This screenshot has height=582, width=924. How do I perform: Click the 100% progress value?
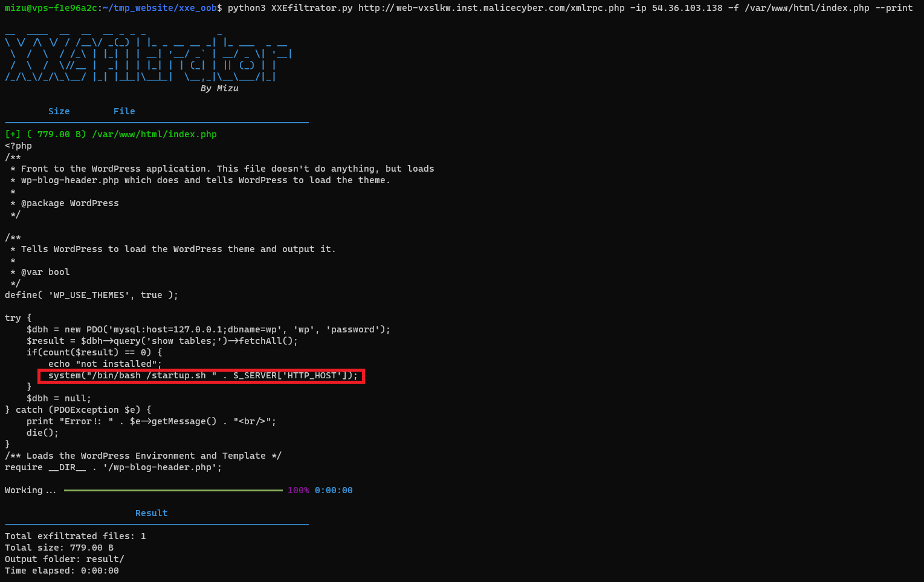(x=299, y=490)
